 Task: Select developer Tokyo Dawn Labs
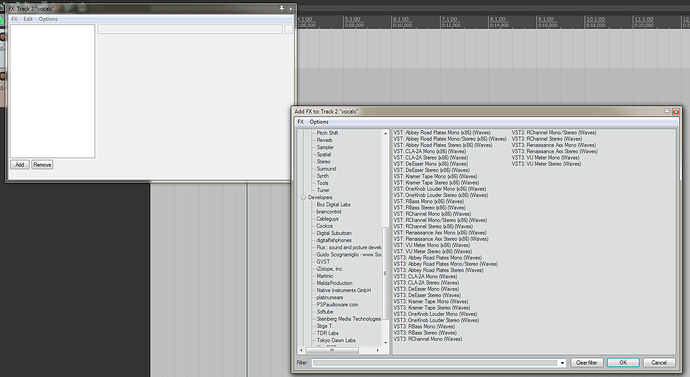pos(336,340)
